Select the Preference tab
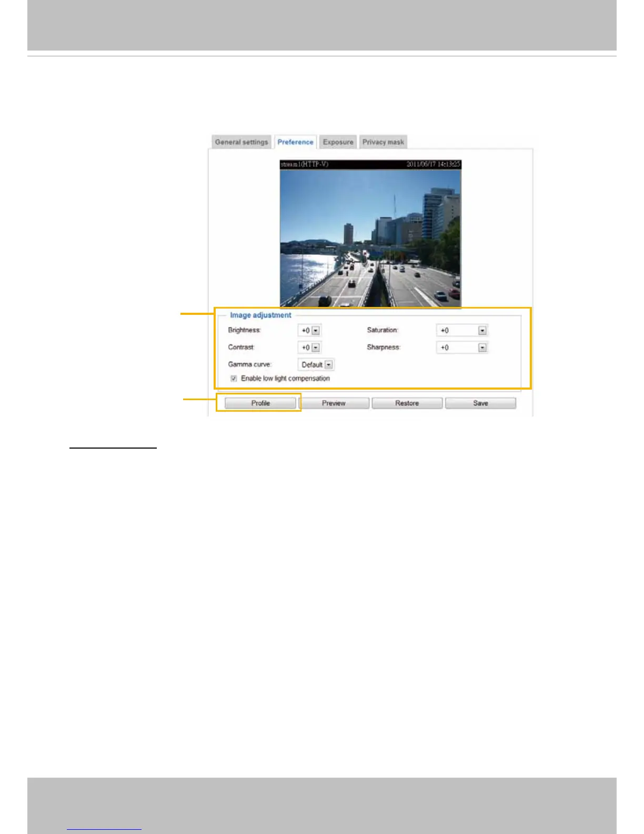Image resolution: width=644 pixels, height=834 pixels. pos(295,142)
